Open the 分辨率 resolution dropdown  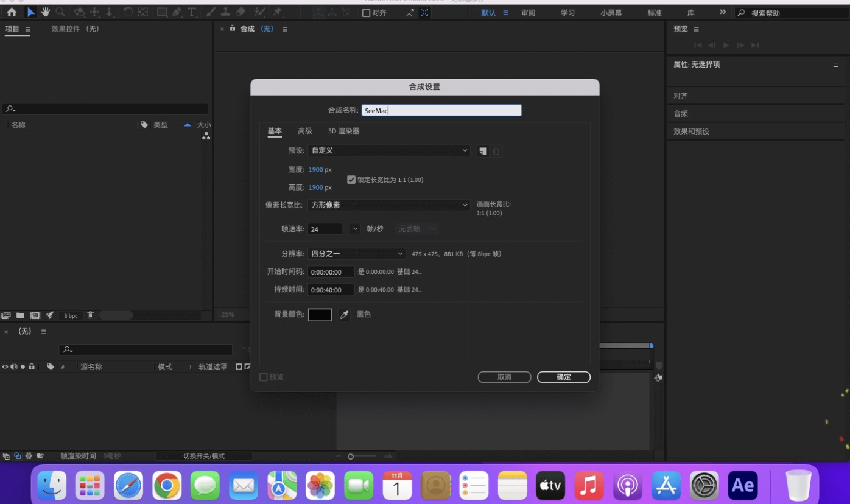pos(357,253)
